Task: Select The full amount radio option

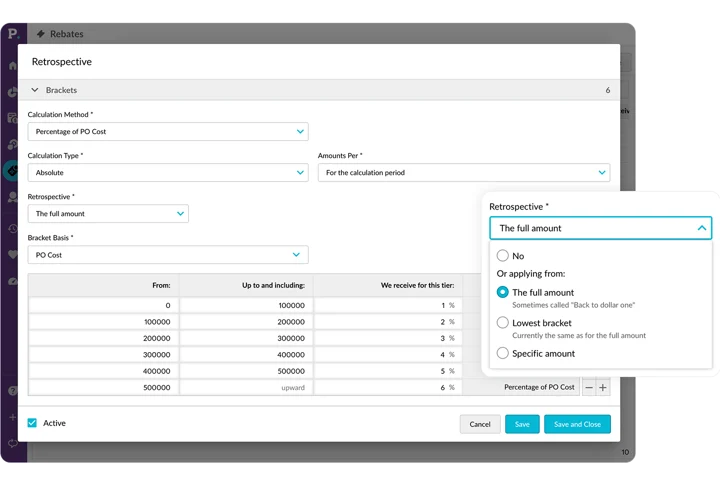Action: (502, 292)
